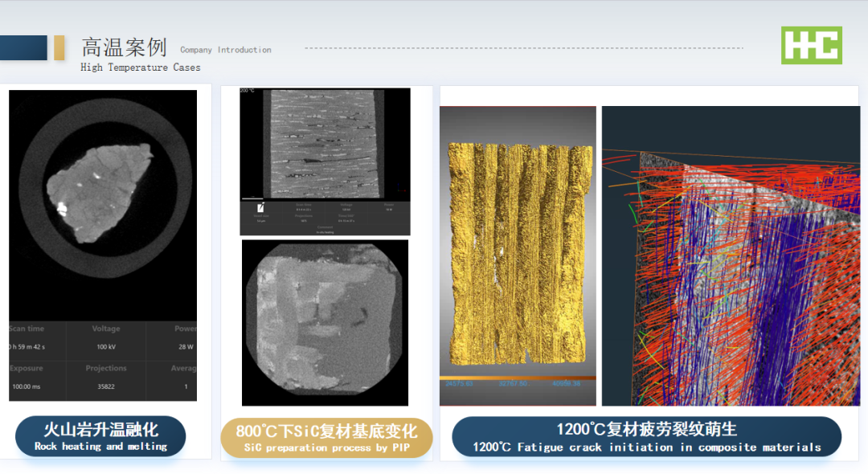Click the '28 W' power value
This screenshot has height=474, width=868.
pos(186,347)
